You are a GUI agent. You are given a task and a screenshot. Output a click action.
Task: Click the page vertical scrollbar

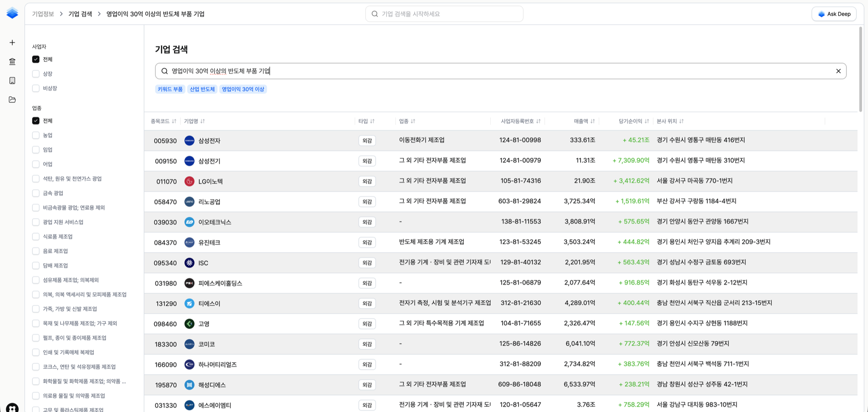point(860,69)
